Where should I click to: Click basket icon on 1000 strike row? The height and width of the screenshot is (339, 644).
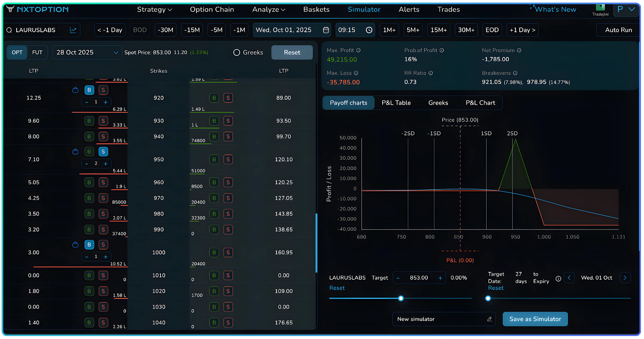(x=75, y=245)
